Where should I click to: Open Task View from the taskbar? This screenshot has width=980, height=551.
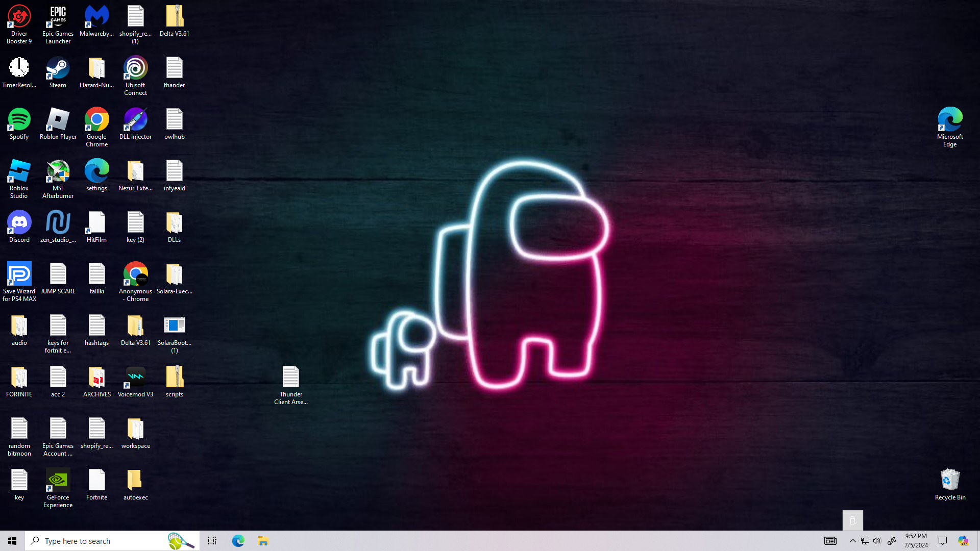pyautogui.click(x=212, y=541)
